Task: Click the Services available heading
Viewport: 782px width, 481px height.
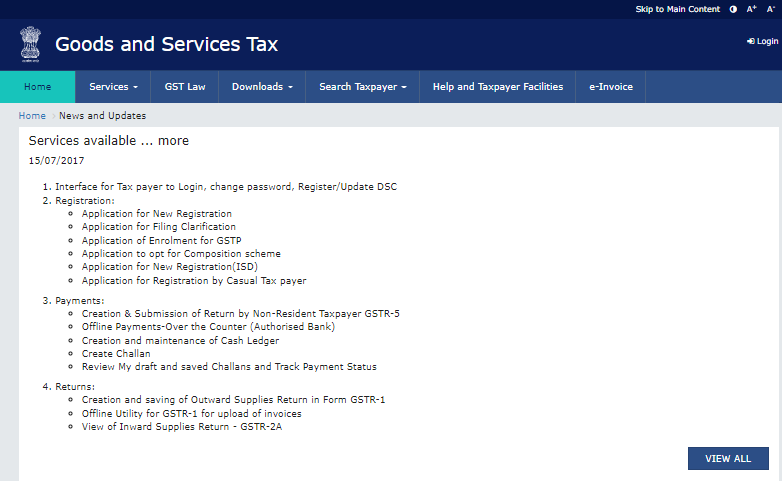Action: (108, 141)
